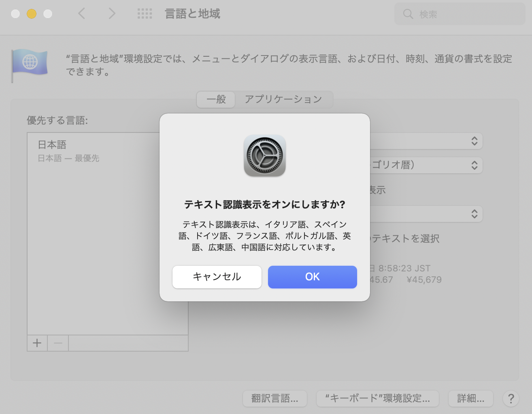
Task: Click the キャンセル button
Action: [217, 277]
